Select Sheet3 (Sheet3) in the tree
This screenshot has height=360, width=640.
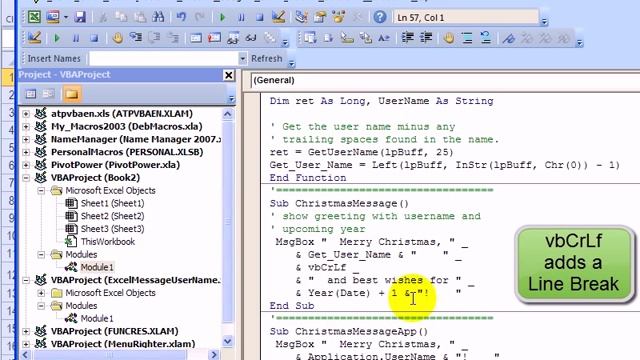click(x=112, y=229)
